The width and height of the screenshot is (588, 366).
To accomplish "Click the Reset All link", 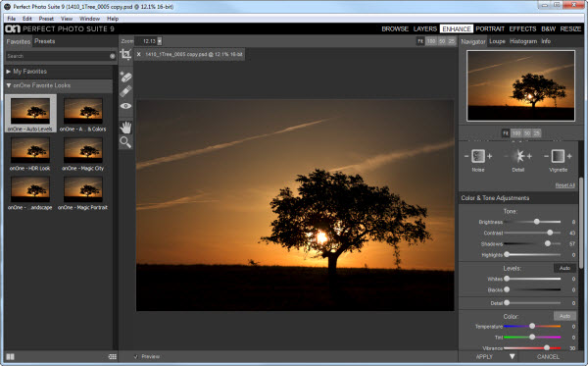I will coord(564,185).
